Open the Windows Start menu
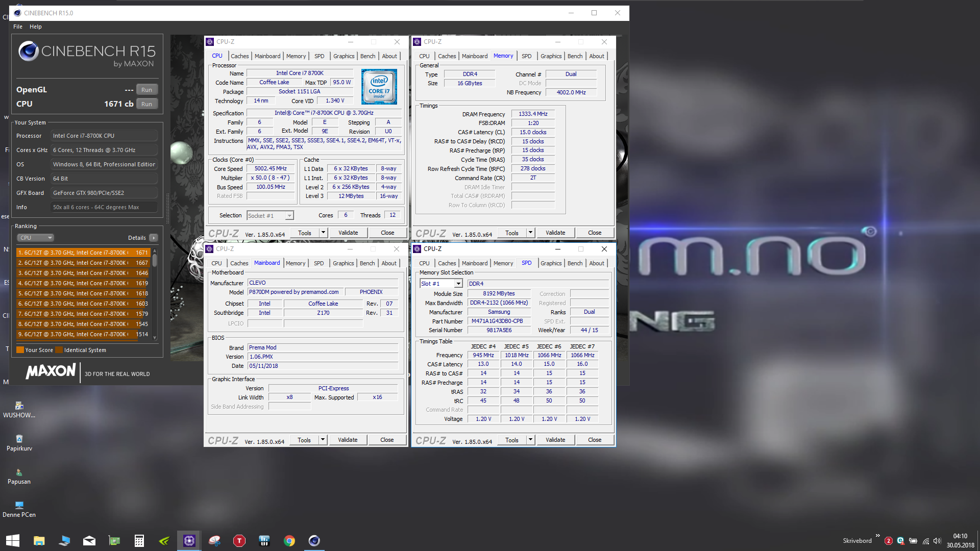The width and height of the screenshot is (980, 551). (x=13, y=541)
